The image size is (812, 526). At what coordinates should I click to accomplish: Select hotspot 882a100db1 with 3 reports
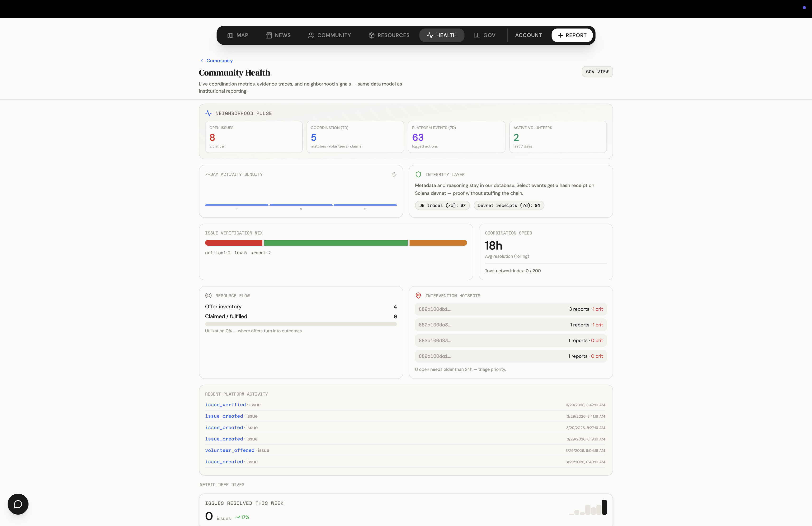point(510,309)
